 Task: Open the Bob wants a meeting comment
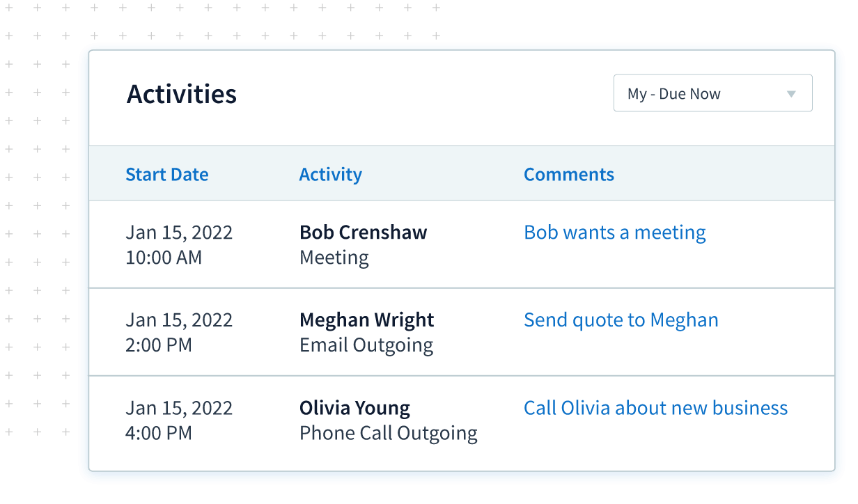tap(615, 233)
